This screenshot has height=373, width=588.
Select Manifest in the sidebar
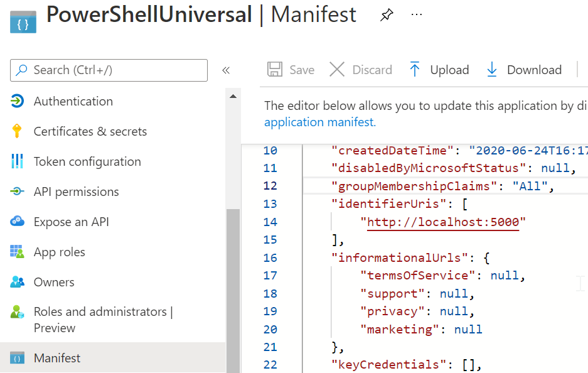[57, 358]
